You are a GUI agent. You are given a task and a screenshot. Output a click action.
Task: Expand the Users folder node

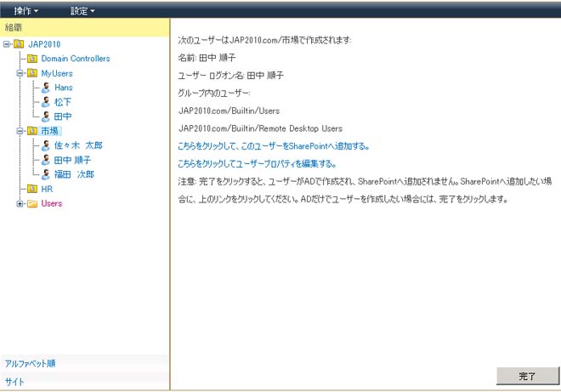pyautogui.click(x=20, y=204)
